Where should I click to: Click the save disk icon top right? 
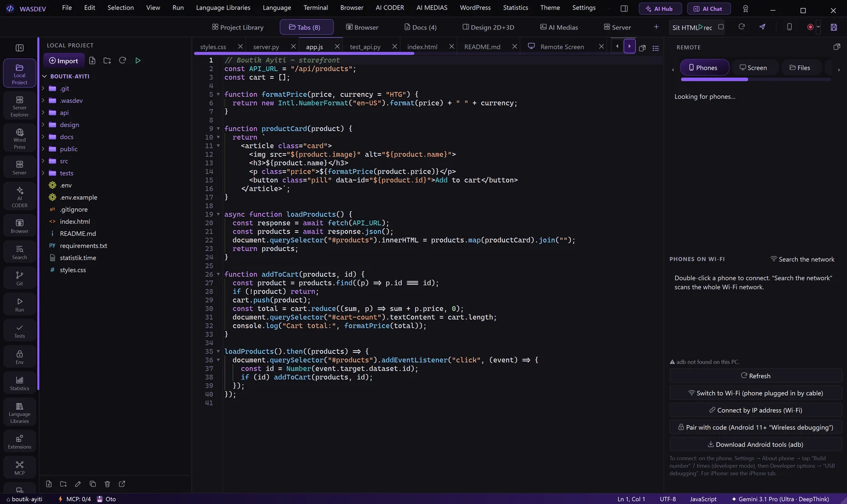[834, 27]
